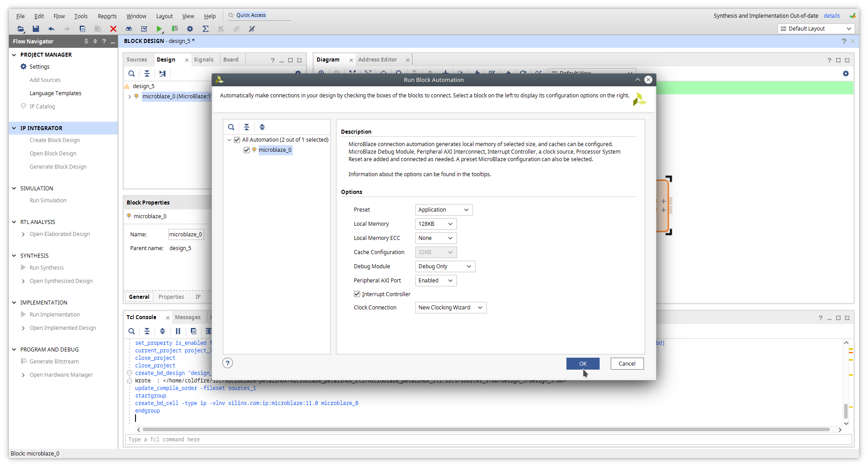Click Generate Bitstream in Flow Navigator
This screenshot has width=868, height=467.
coord(54,362)
